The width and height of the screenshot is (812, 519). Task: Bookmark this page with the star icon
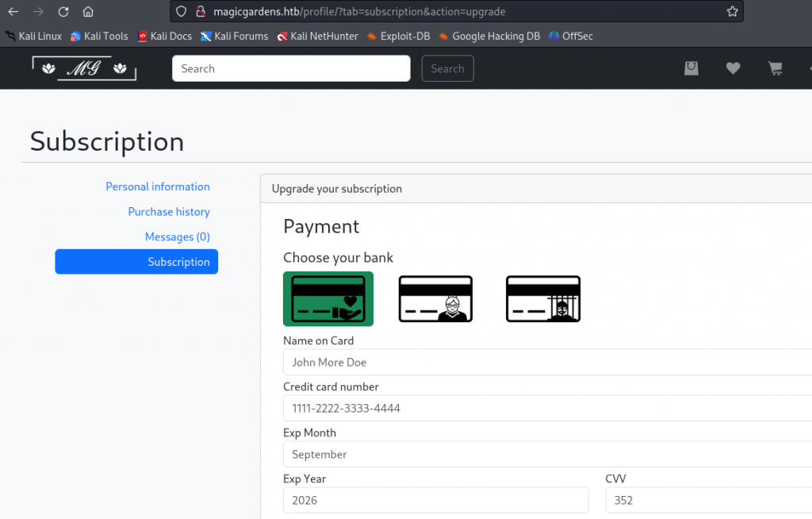click(732, 11)
